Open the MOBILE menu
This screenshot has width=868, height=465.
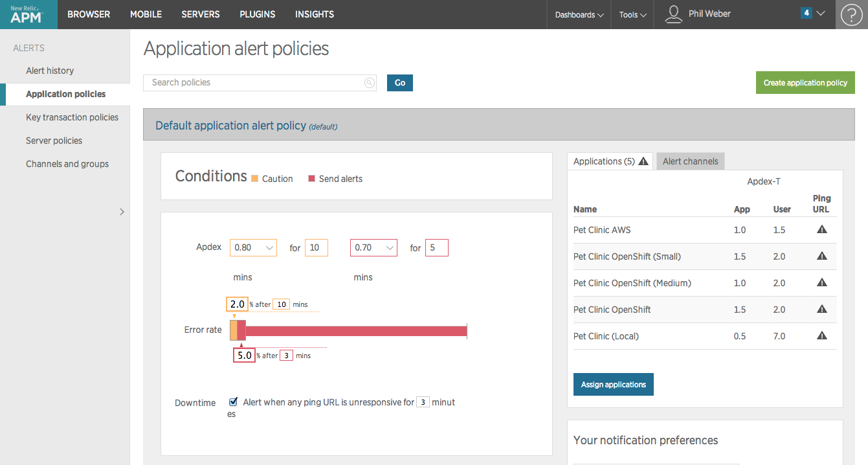pyautogui.click(x=146, y=14)
